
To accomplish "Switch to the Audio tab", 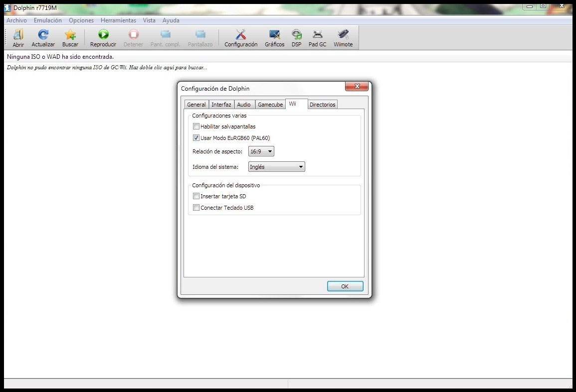I will pyautogui.click(x=244, y=105).
